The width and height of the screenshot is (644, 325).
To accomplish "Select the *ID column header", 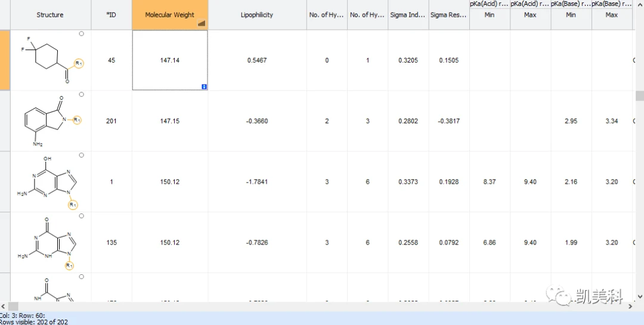I will tap(112, 15).
